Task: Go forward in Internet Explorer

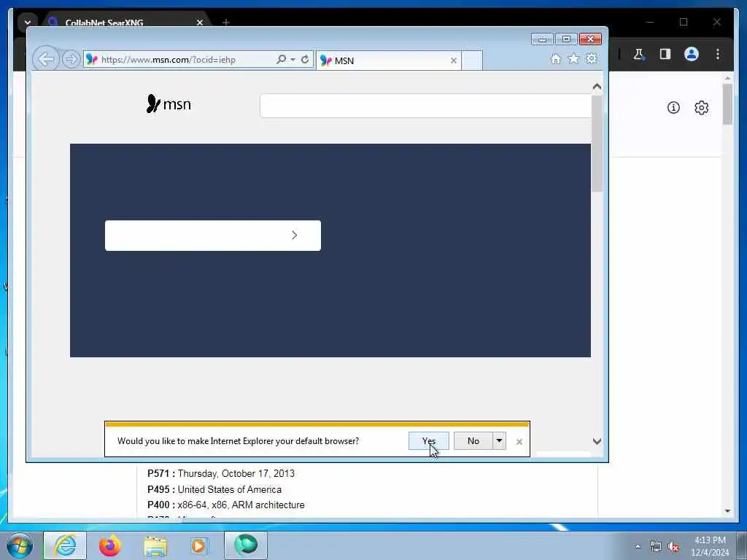Action: coord(71,60)
